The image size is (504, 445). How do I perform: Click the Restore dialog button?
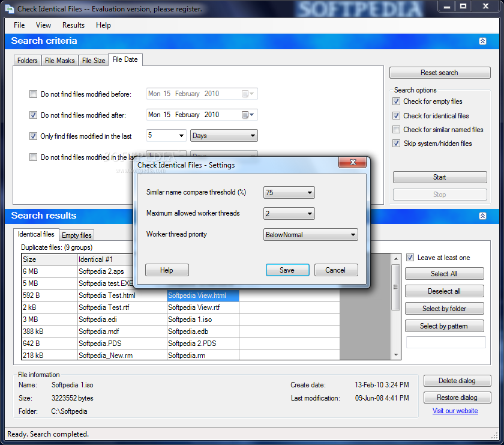click(x=457, y=398)
